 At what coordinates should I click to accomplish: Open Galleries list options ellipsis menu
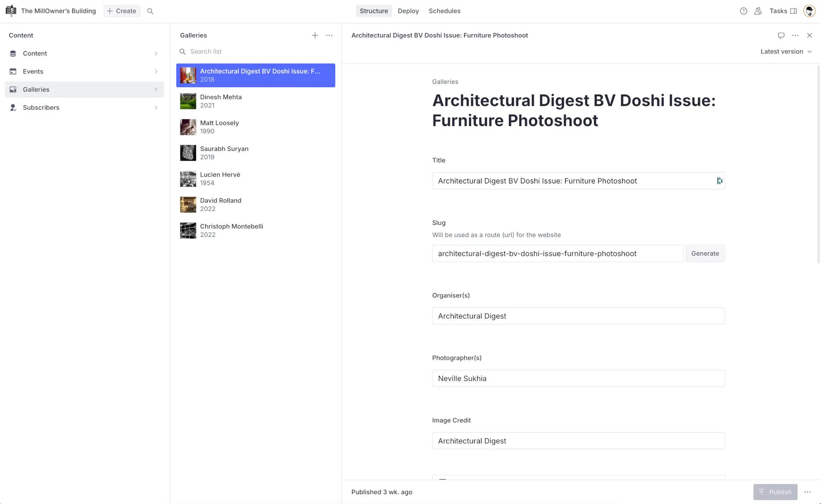pos(329,35)
